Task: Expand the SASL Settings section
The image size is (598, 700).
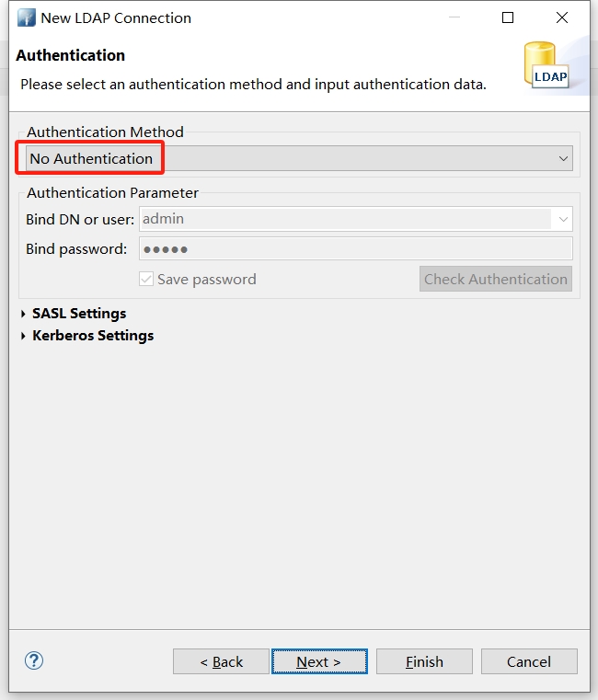Action: click(24, 314)
